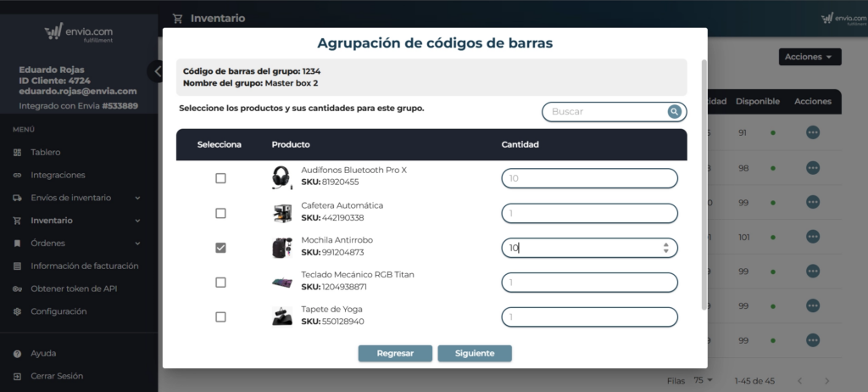The image size is (868, 392).
Task: Click the Regresar button
Action: [394, 353]
